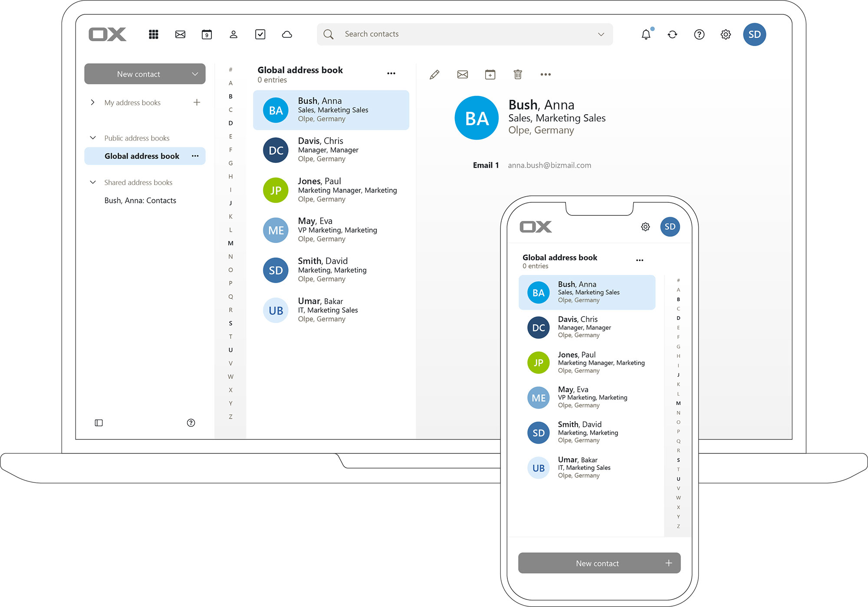Open the Mail app from top bar
The width and height of the screenshot is (868, 607).
[x=180, y=34]
